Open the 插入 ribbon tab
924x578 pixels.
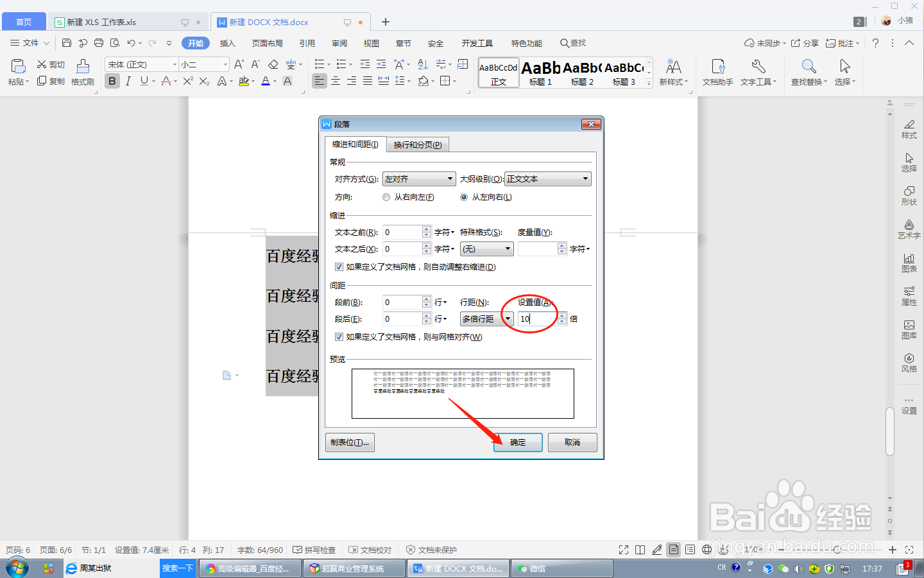[228, 43]
